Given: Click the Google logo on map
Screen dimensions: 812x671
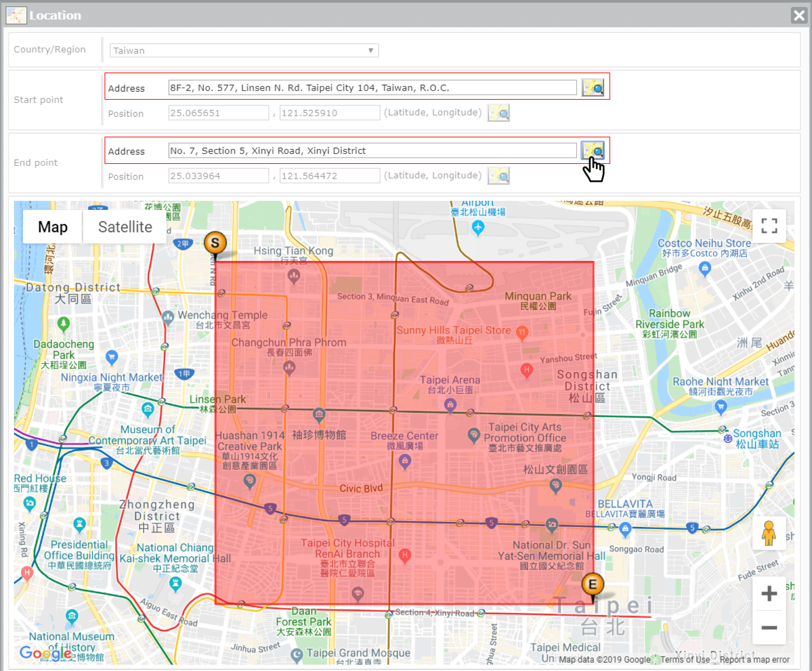Looking at the screenshot, I should pyautogui.click(x=46, y=653).
